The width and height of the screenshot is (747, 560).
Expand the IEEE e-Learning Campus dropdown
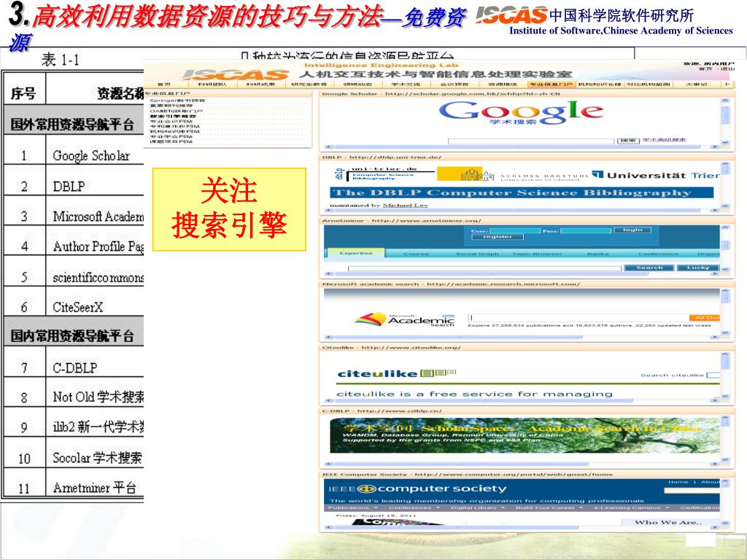pyautogui.click(x=631, y=508)
